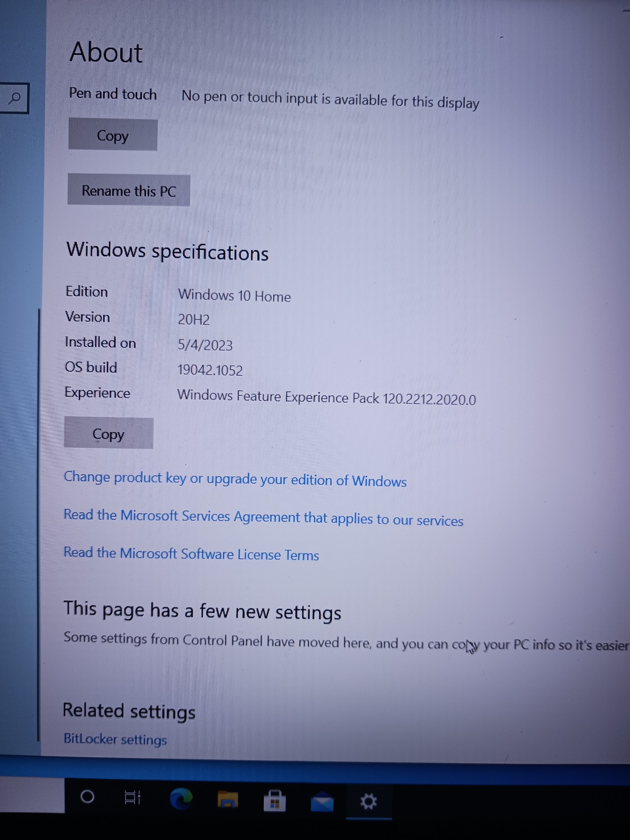This screenshot has width=630, height=840.
Task: Open Mail app from taskbar
Action: pos(322,802)
